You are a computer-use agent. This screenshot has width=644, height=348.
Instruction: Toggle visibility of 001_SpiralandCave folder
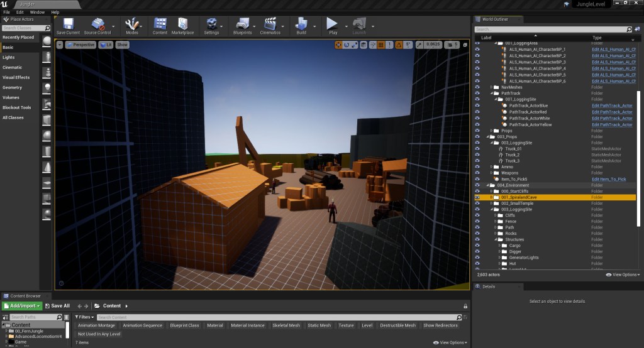[x=477, y=197]
